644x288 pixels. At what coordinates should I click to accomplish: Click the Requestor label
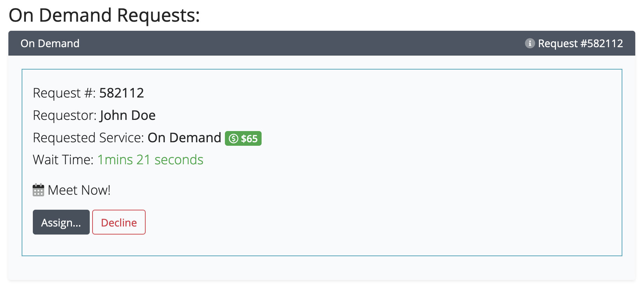pos(64,115)
